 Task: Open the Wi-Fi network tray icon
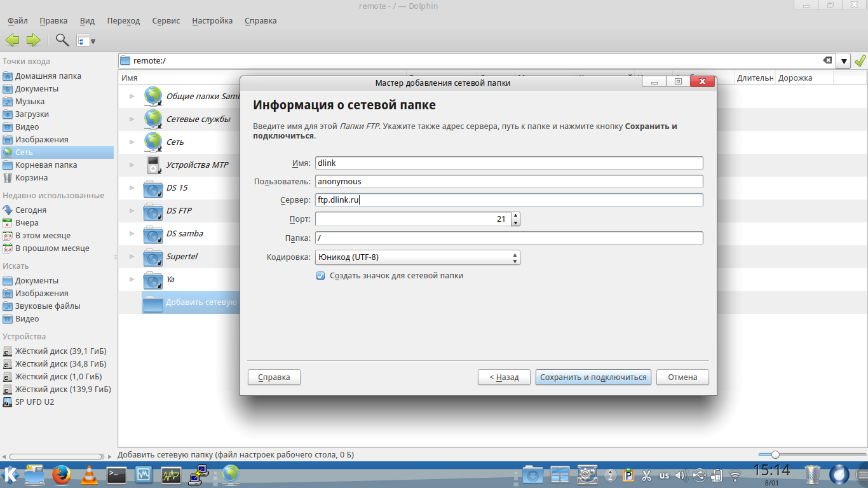point(735,475)
